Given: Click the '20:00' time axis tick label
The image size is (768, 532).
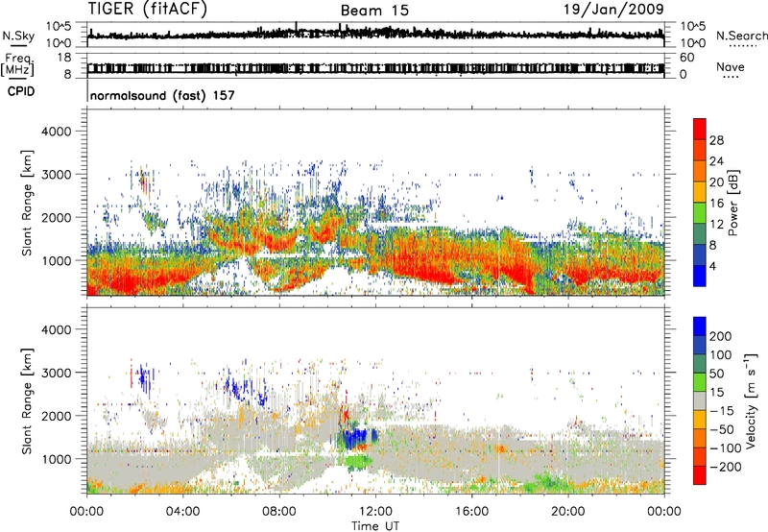Looking at the screenshot, I should tap(567, 512).
